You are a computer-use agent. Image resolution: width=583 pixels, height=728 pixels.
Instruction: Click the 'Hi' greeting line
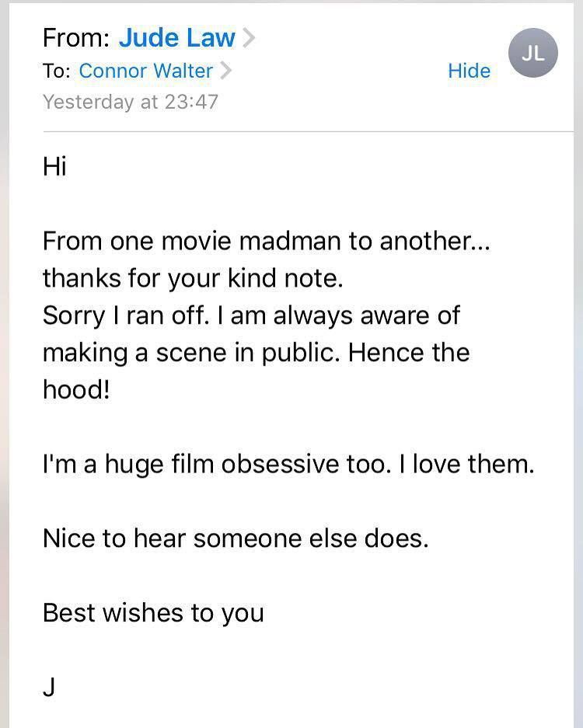[x=54, y=166]
